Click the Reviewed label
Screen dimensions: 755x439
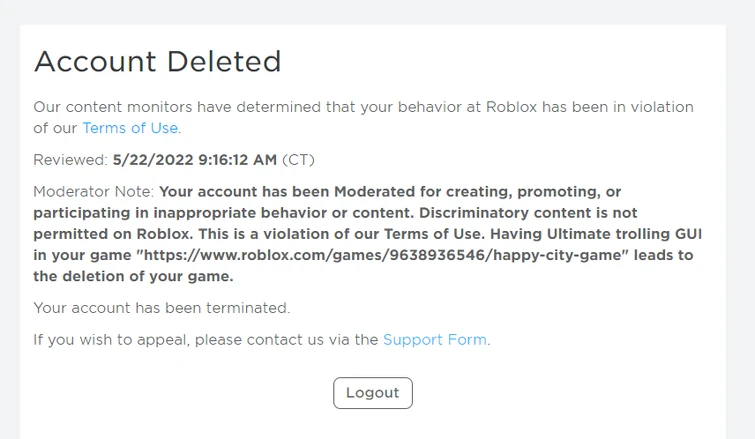click(70, 160)
